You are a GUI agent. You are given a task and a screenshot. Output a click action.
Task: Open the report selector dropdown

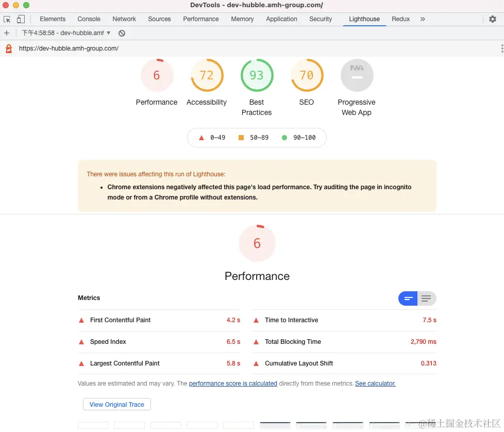pos(66,33)
